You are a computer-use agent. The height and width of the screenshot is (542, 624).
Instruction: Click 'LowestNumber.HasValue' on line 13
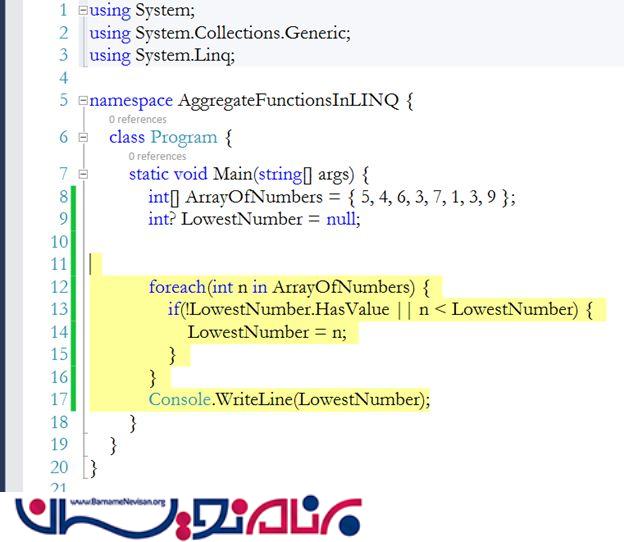pos(289,309)
